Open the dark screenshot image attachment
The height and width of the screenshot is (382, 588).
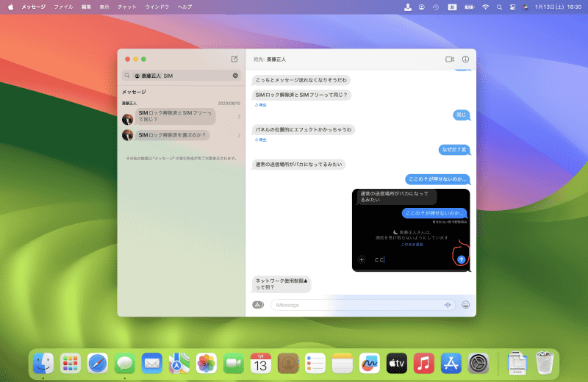click(411, 230)
